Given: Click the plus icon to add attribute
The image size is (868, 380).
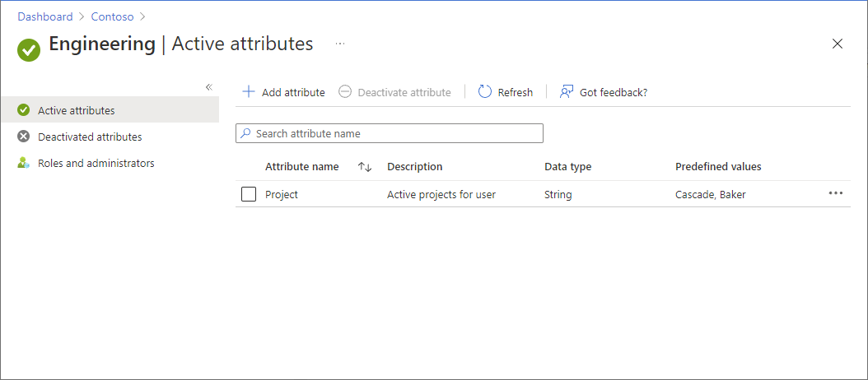Looking at the screenshot, I should click(x=248, y=92).
